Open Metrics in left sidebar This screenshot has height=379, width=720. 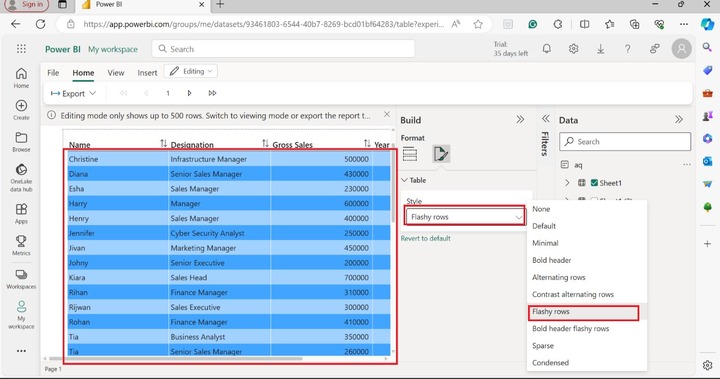click(21, 245)
